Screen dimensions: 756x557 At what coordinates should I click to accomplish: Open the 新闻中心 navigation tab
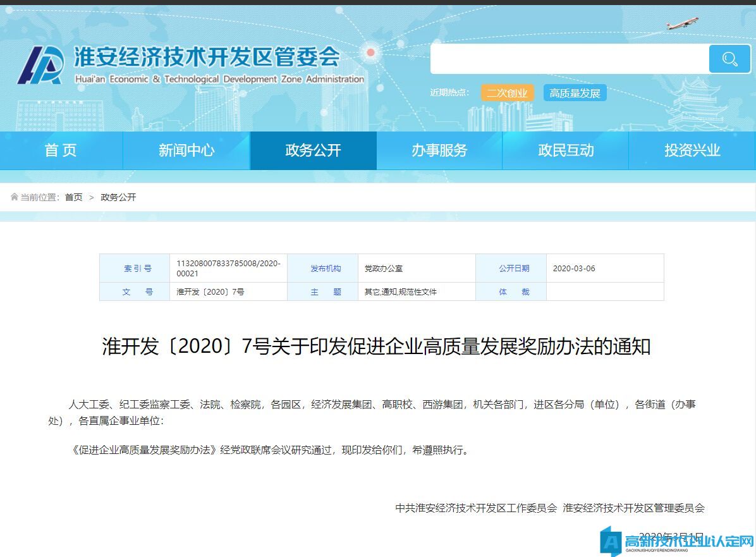point(186,150)
